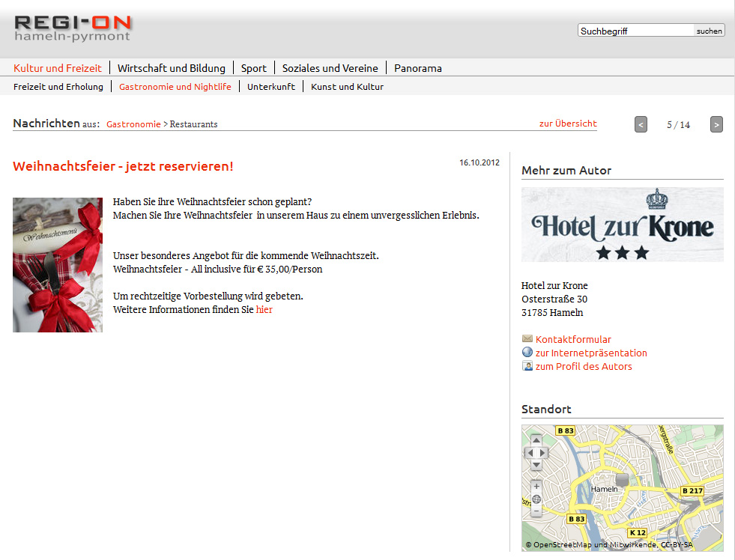Open the zur Übersicht link
Image resolution: width=735 pixels, height=560 pixels.
click(568, 124)
